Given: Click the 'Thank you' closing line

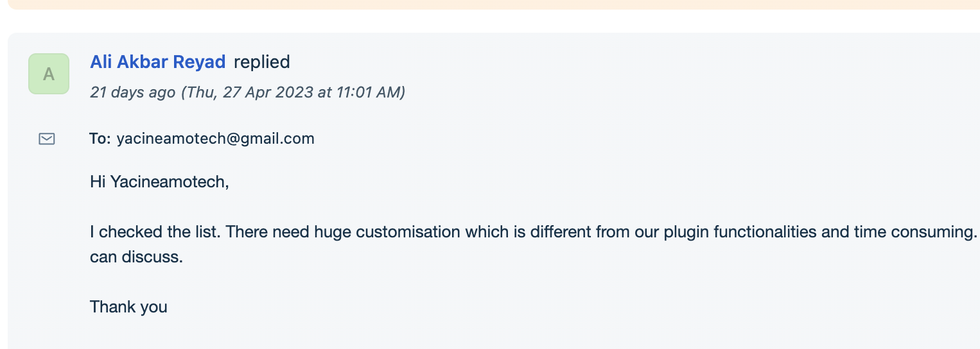Looking at the screenshot, I should [x=128, y=307].
